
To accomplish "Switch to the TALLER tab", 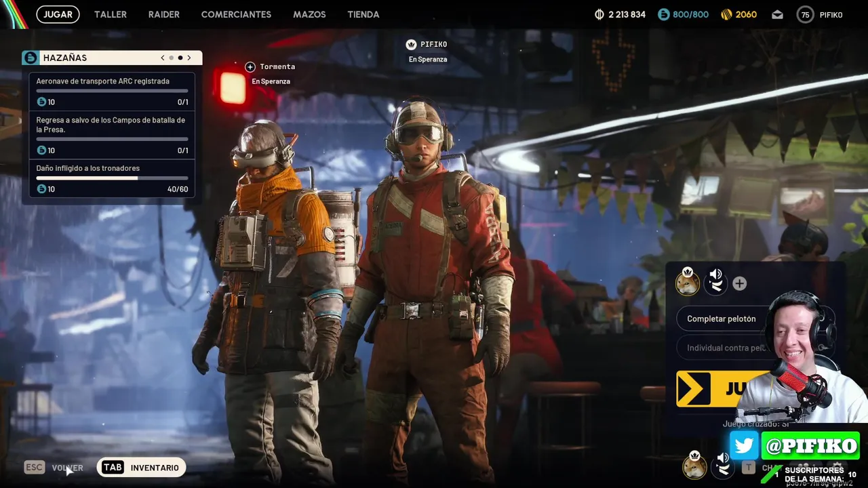I will tap(111, 14).
